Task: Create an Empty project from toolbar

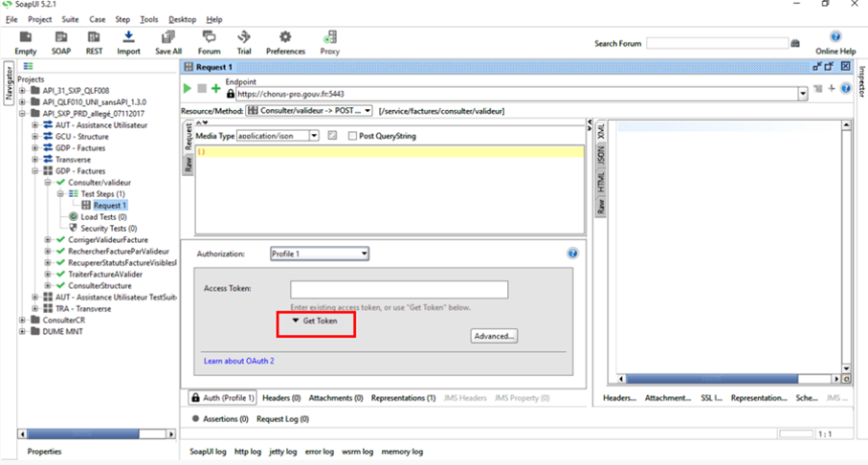Action: pos(26,43)
